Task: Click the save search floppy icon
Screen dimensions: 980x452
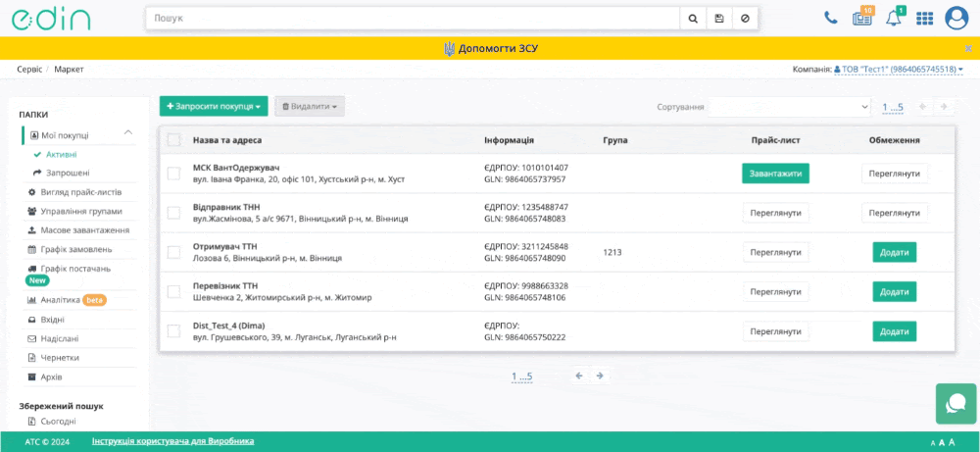Action: (718, 19)
